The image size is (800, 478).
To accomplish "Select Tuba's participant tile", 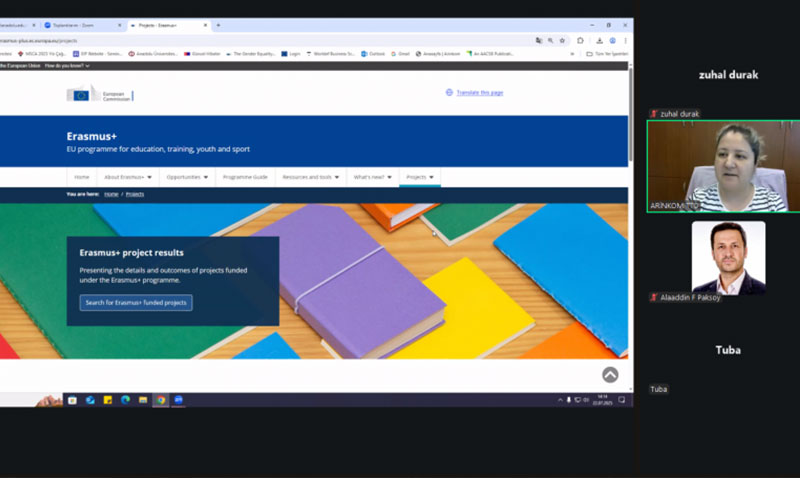I will click(x=728, y=350).
